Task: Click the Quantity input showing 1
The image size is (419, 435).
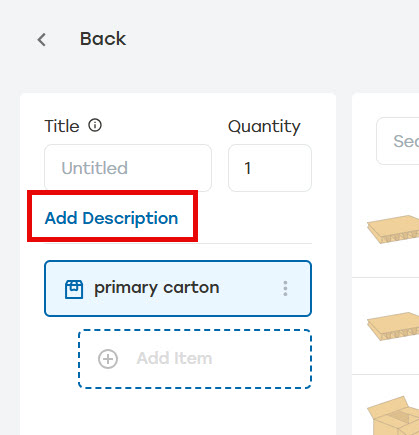Action: click(270, 168)
